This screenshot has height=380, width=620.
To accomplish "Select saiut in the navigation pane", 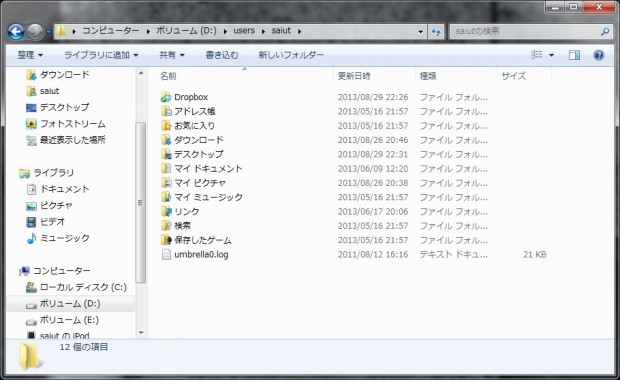I will (x=49, y=91).
